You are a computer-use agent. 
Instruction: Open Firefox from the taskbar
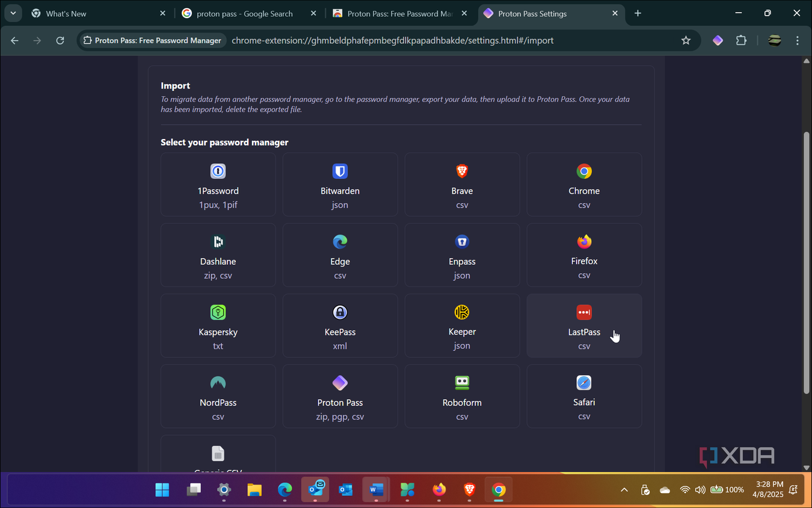point(439,490)
